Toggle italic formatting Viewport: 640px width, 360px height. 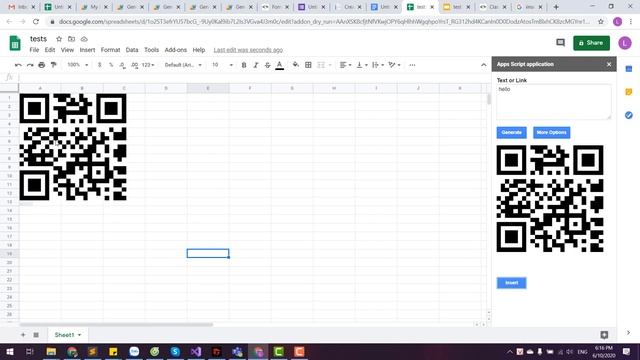coord(256,65)
